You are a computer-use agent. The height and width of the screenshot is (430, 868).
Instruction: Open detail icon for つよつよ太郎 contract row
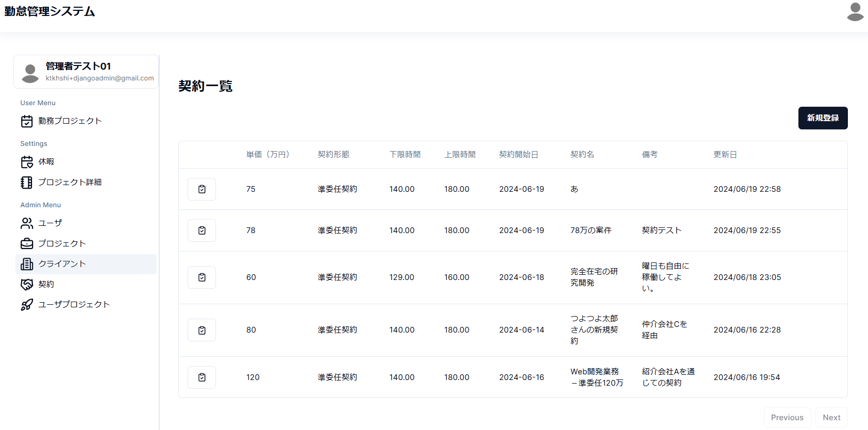202,330
